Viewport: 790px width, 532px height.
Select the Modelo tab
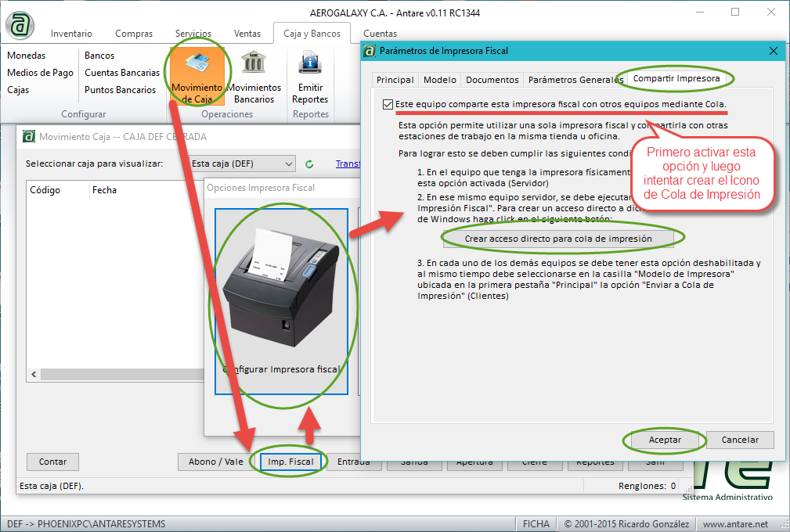pyautogui.click(x=439, y=80)
